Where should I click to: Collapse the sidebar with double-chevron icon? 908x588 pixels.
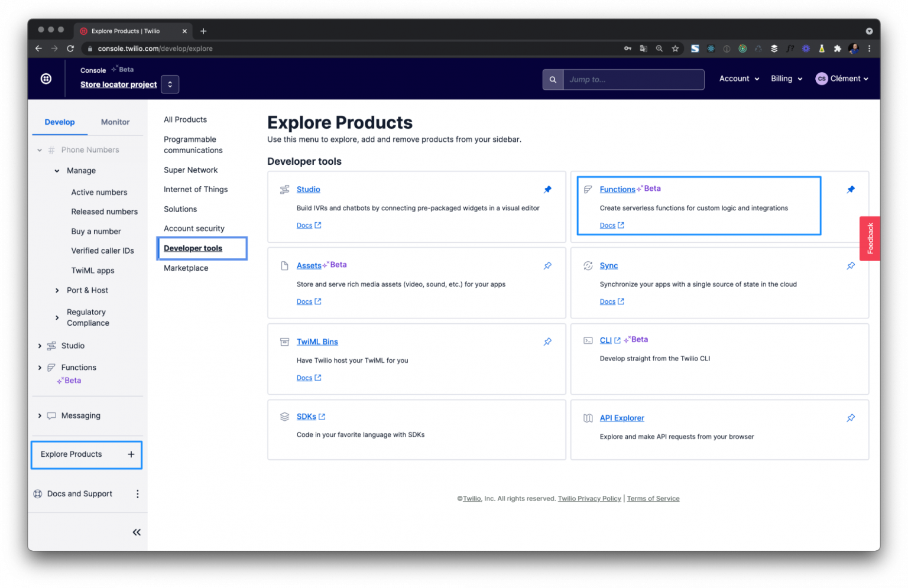tap(137, 532)
